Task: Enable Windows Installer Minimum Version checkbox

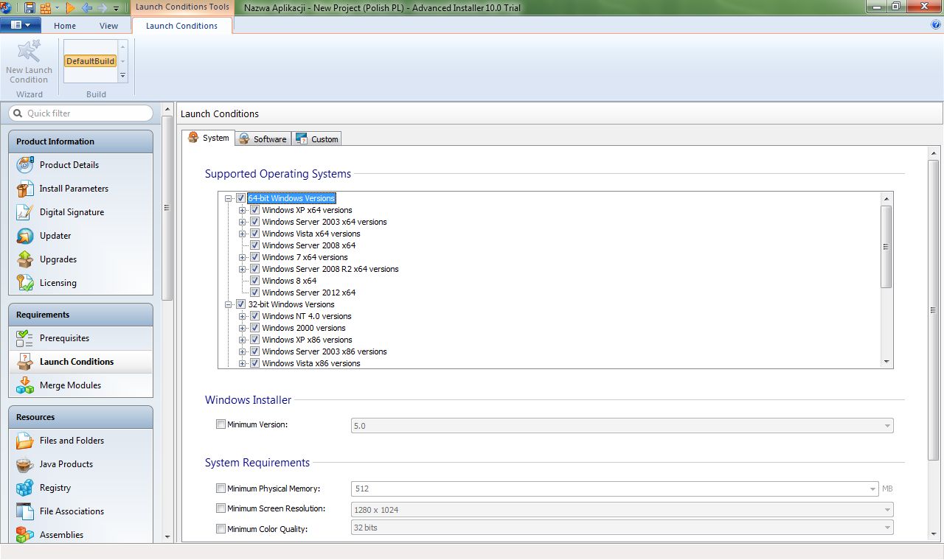Action: (x=221, y=424)
